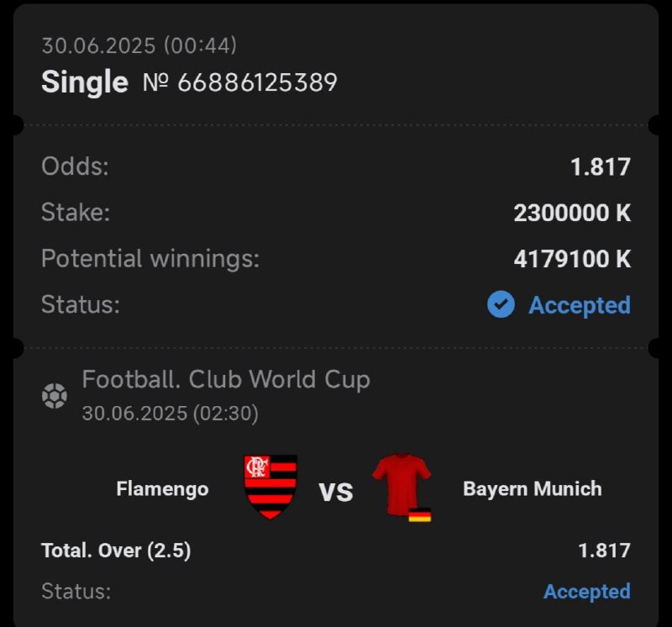Click the Accepted status in match section

click(x=586, y=592)
